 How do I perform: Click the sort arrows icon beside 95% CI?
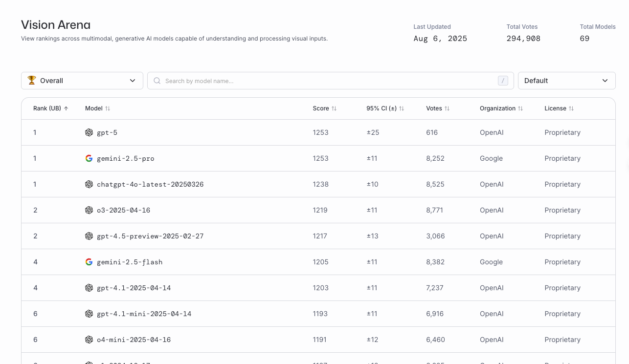[x=402, y=108]
